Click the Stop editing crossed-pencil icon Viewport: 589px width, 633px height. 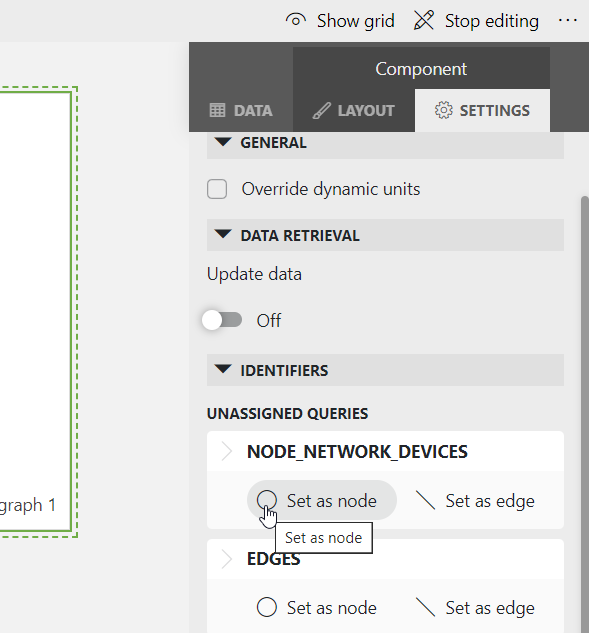coord(424,20)
